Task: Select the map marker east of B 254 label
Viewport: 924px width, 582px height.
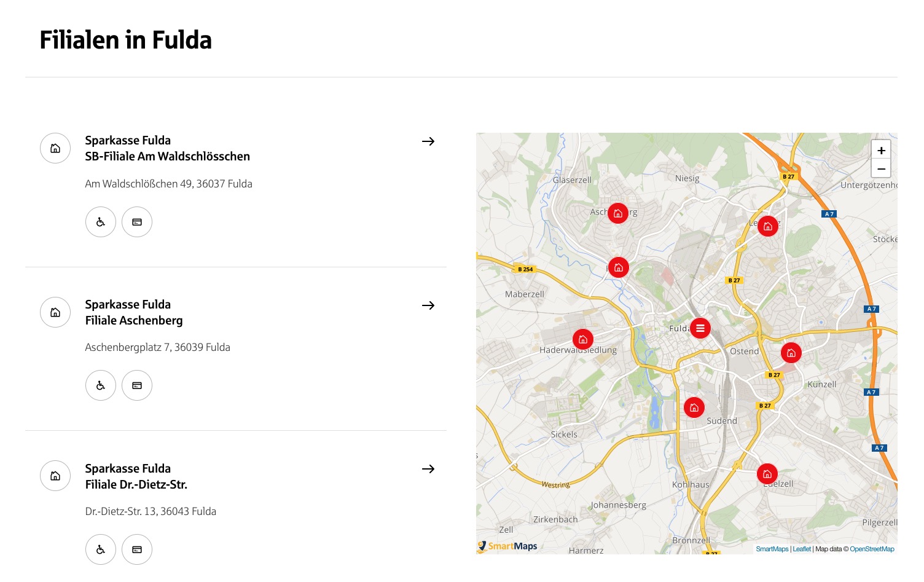Action: coord(619,267)
